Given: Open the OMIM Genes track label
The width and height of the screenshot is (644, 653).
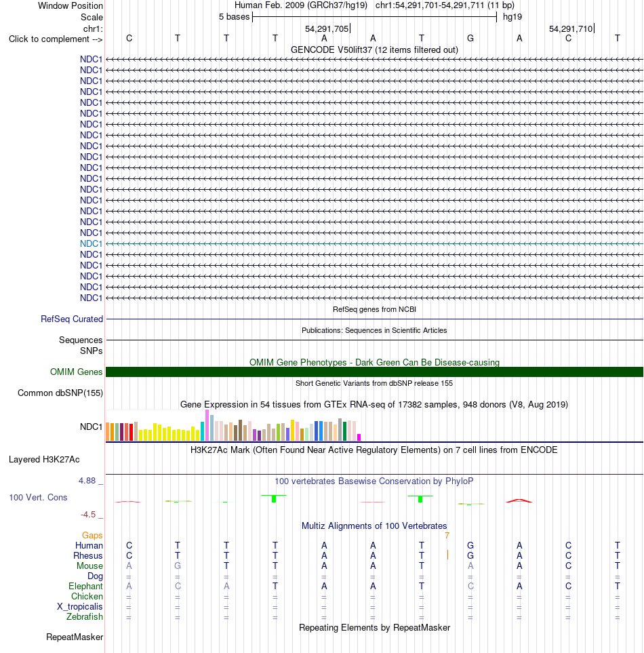Looking at the screenshot, I should 76,372.
